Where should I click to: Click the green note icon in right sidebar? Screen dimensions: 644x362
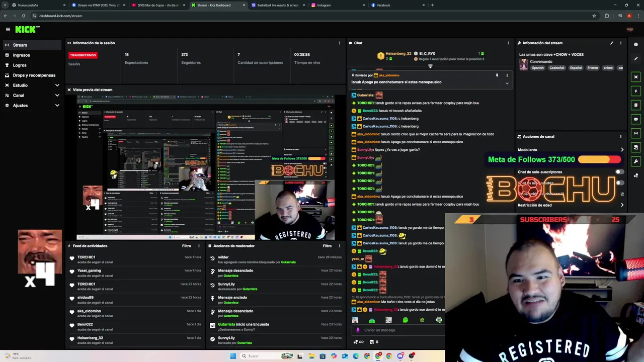(636, 105)
